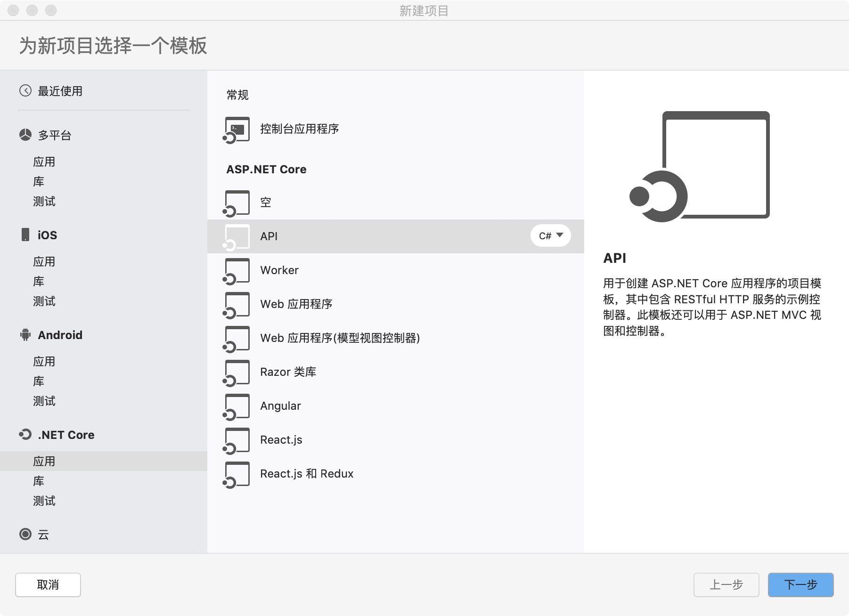This screenshot has width=849, height=616.
Task: Select 测试 under .NET Core
Action: coord(44,501)
